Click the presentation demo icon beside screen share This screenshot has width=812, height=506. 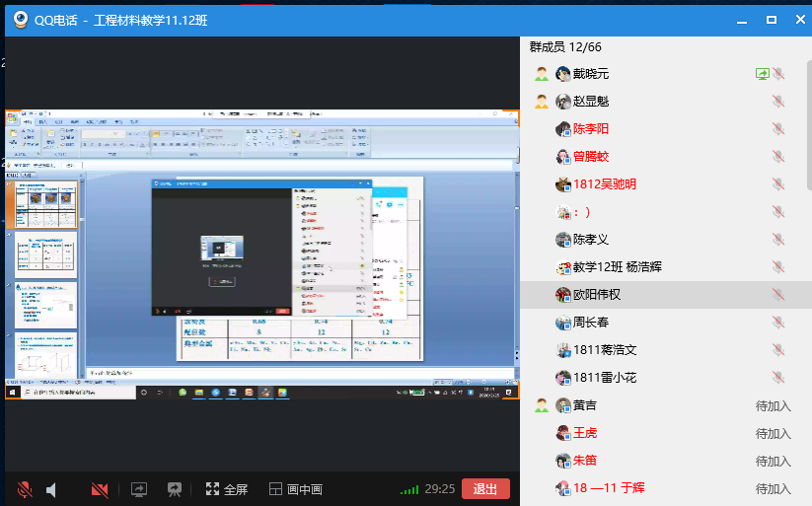[175, 489]
